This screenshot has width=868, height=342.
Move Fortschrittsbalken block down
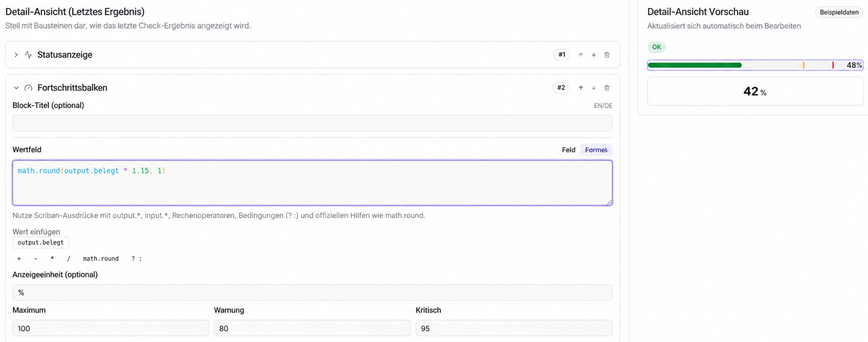pos(594,88)
